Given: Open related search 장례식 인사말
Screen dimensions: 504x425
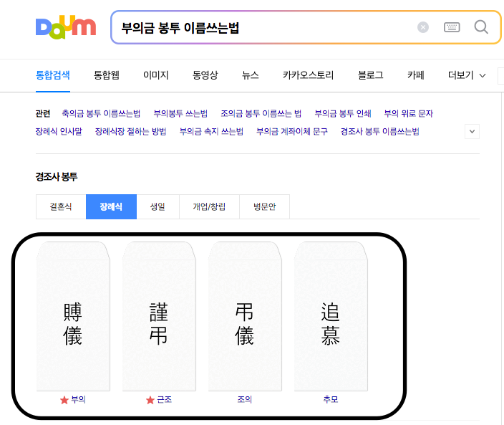Looking at the screenshot, I should click(59, 131).
